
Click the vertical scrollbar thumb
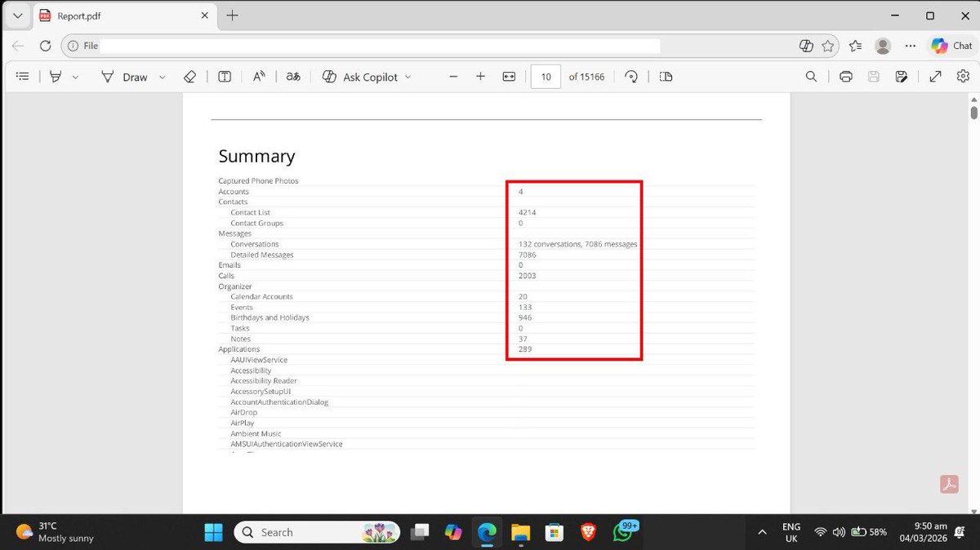[973, 112]
